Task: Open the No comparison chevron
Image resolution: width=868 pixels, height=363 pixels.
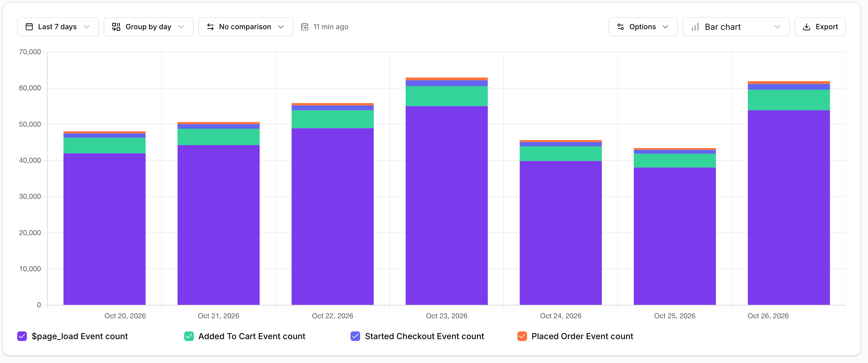Action: click(x=281, y=27)
